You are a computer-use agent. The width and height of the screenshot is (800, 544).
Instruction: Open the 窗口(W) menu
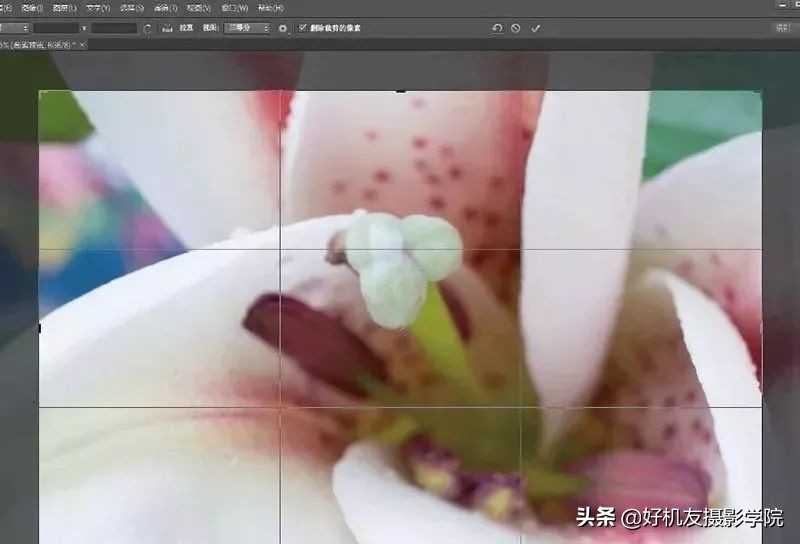tap(235, 8)
